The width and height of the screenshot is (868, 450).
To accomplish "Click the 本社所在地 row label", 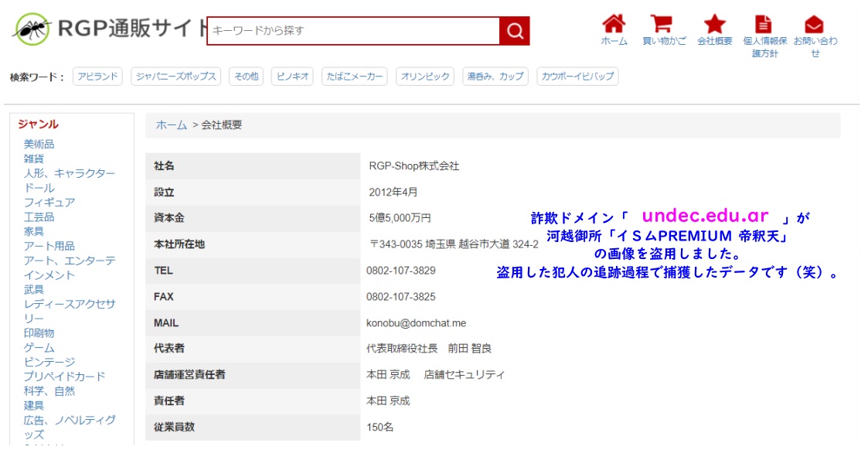I will (x=179, y=244).
